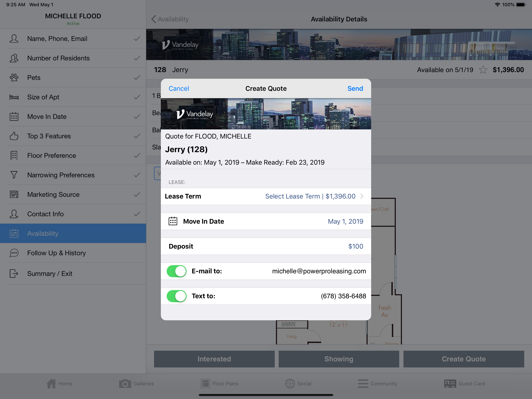The width and height of the screenshot is (532, 399).
Task: Tap Send to send the quote
Action: 355,89
